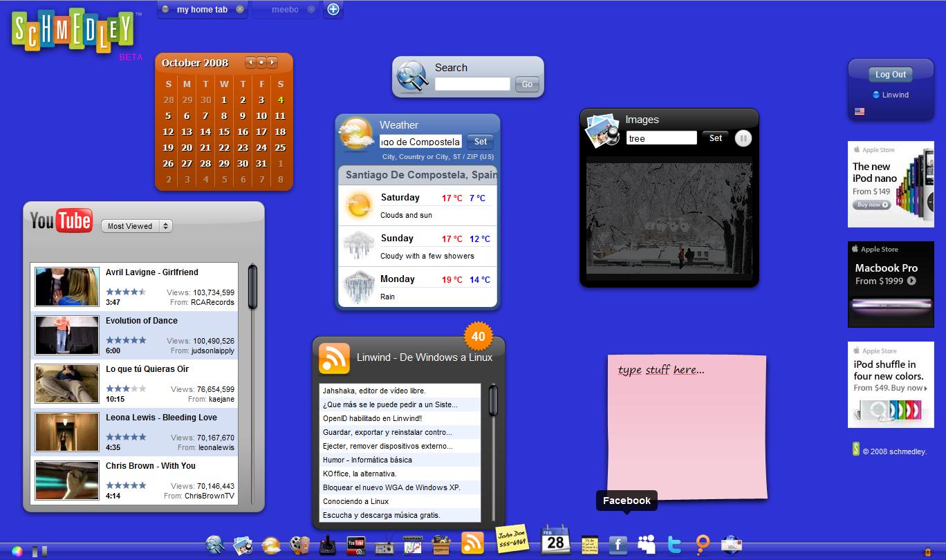Go to the previous month in the calendar
Image resolution: width=946 pixels, height=560 pixels.
click(x=250, y=62)
